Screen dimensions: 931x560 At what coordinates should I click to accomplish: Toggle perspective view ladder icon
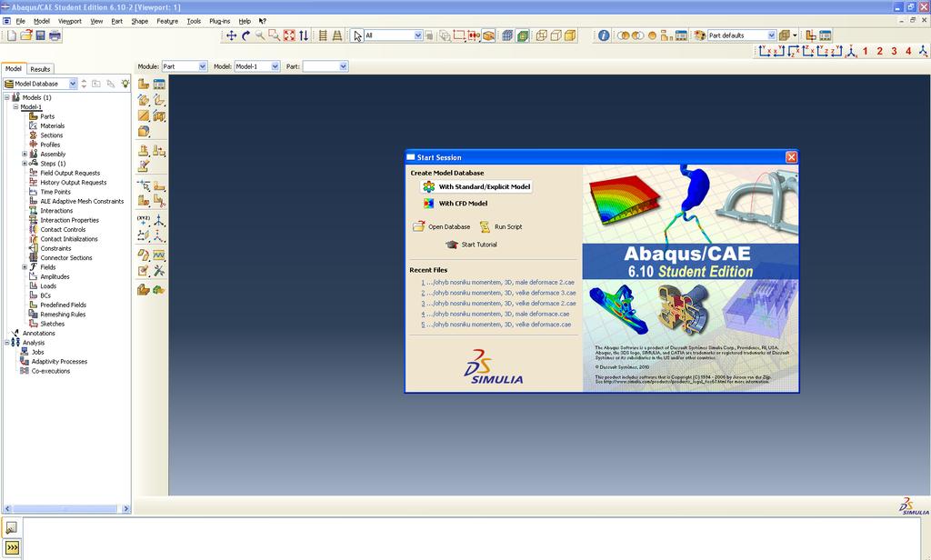337,35
